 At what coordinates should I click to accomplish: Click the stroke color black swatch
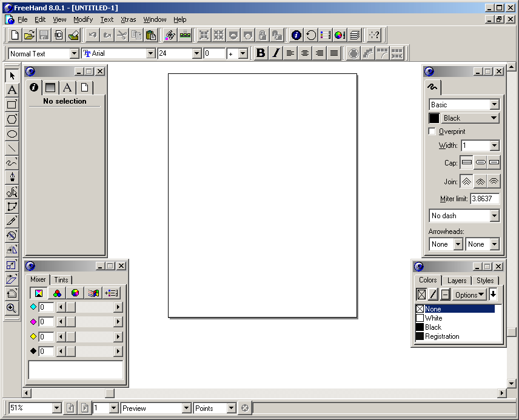(x=434, y=118)
